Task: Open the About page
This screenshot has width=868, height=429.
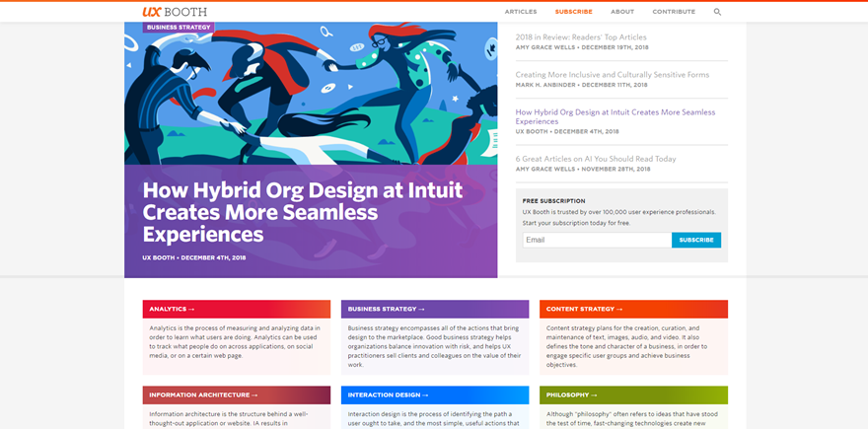Action: coord(622,12)
